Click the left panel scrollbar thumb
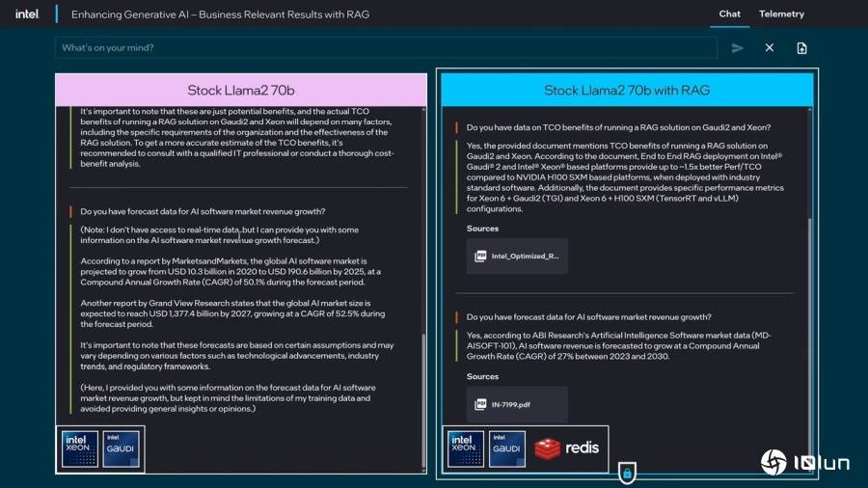868x488 pixels. (423, 401)
